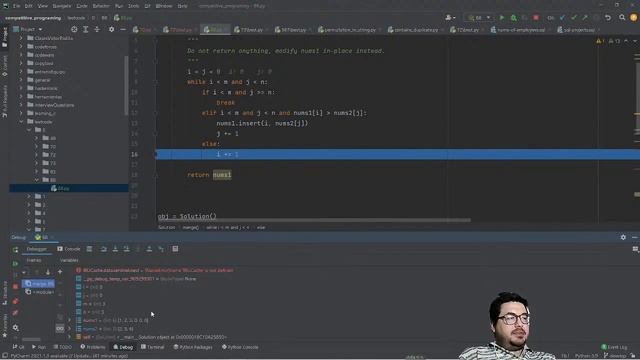Open Event Log in the status bar
Viewport: 640px width, 360px height.
tap(614, 347)
